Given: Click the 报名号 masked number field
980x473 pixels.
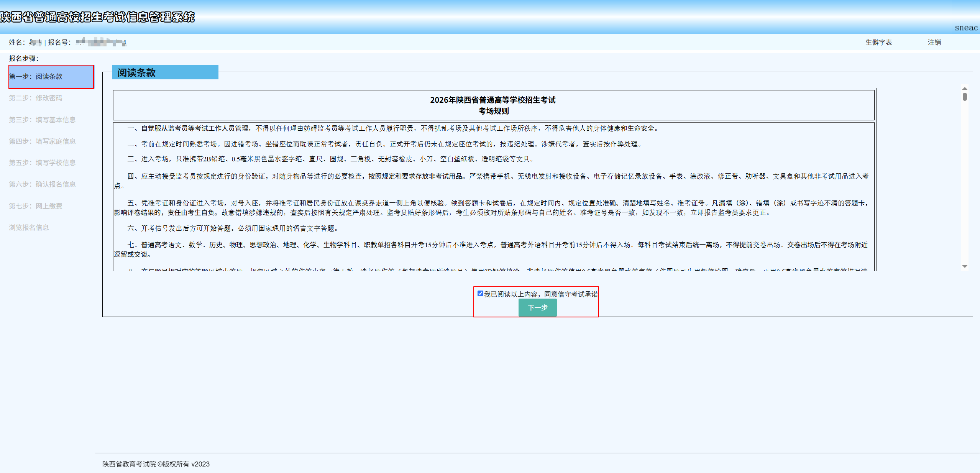Looking at the screenshot, I should 100,42.
